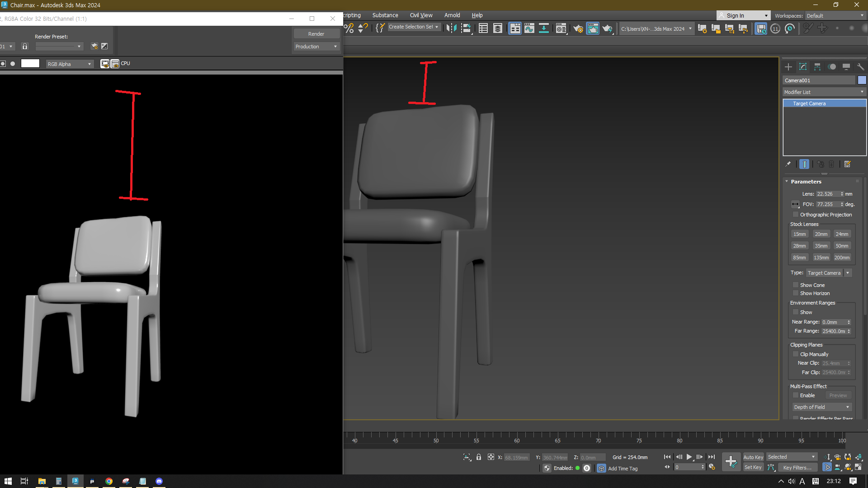Open the Create command panel tab
Image resolution: width=868 pixels, height=488 pixels.
[788, 67]
